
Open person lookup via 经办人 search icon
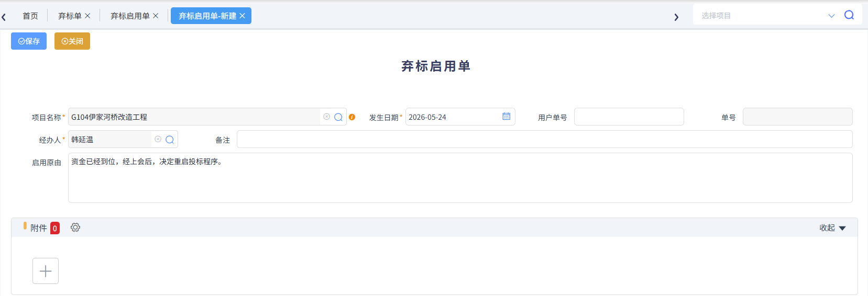pos(170,140)
